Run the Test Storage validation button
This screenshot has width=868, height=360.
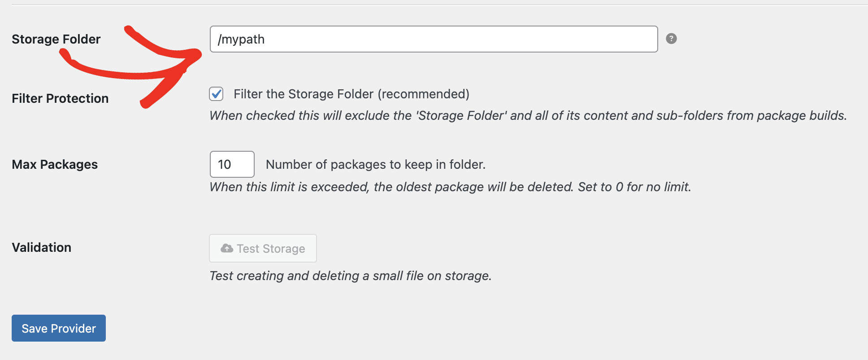click(263, 248)
